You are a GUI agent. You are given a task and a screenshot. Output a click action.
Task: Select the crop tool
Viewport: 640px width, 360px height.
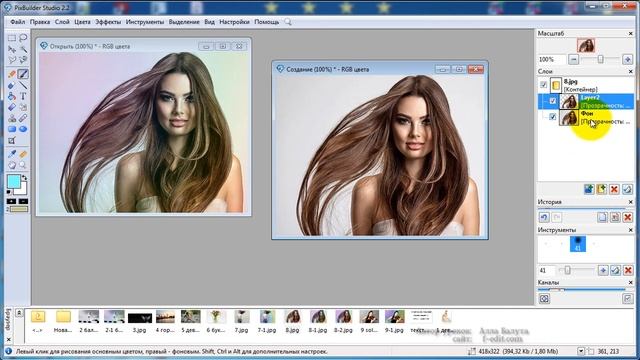pos(12,141)
